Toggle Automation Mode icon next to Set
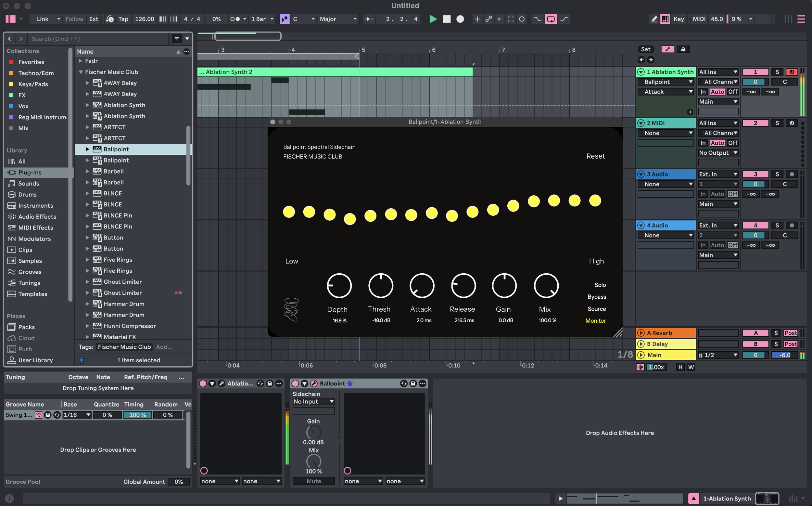This screenshot has height=506, width=812. click(667, 49)
